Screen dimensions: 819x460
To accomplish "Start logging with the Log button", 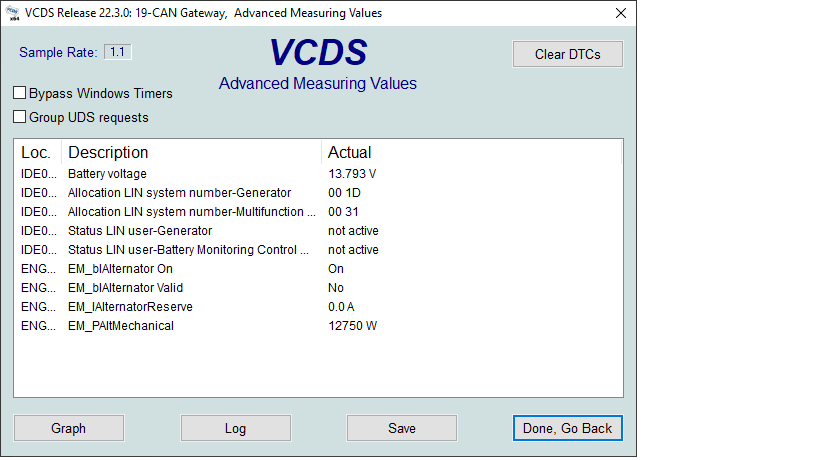I will [236, 428].
